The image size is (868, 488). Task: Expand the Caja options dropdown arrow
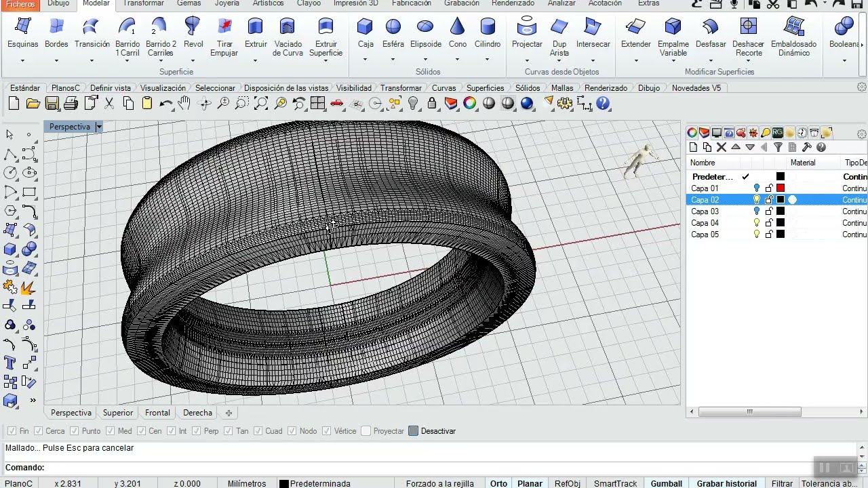pyautogui.click(x=366, y=60)
